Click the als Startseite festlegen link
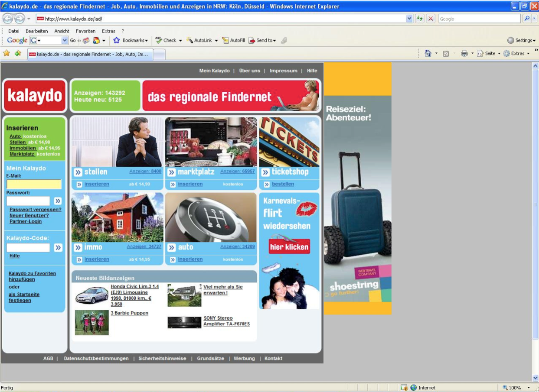This screenshot has height=392, width=539. (x=24, y=297)
